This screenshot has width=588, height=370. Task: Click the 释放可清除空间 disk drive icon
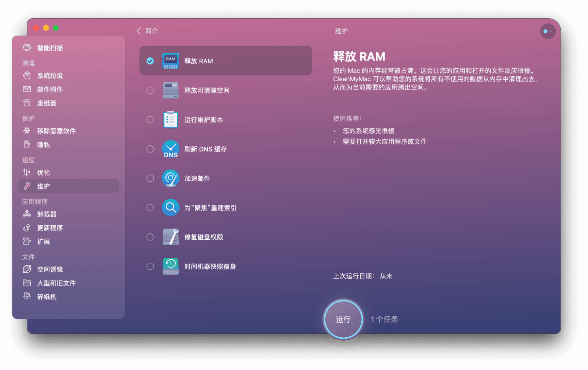[171, 90]
